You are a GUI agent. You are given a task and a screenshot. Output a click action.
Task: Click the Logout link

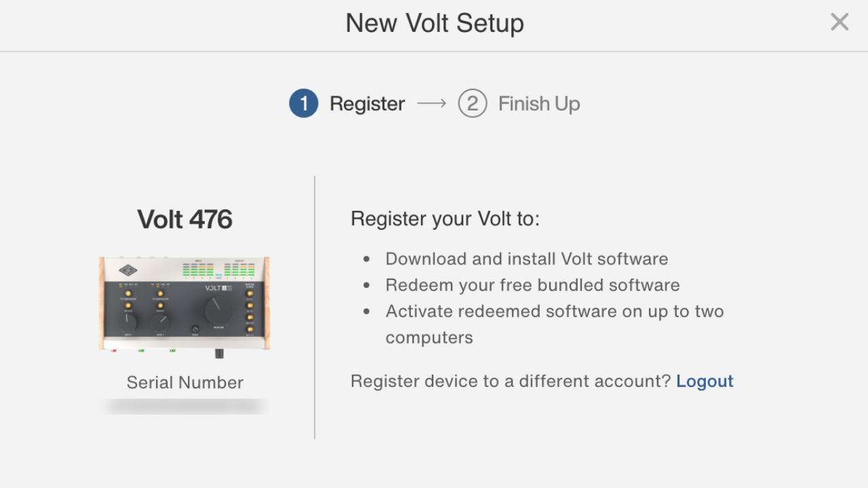705,381
